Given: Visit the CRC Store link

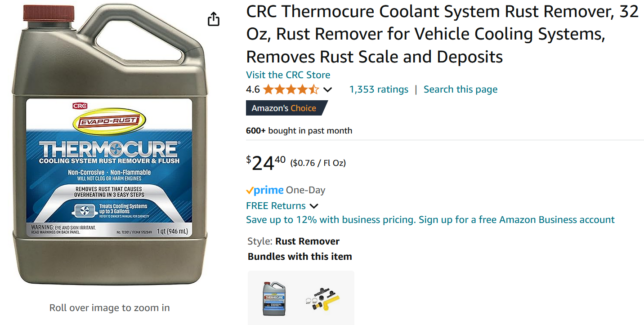Looking at the screenshot, I should (x=288, y=75).
